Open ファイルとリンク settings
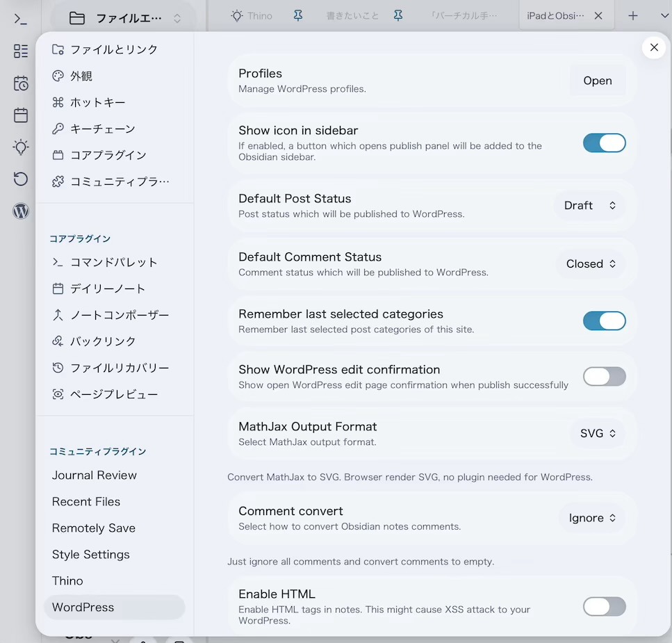The height and width of the screenshot is (643, 672). (x=115, y=50)
